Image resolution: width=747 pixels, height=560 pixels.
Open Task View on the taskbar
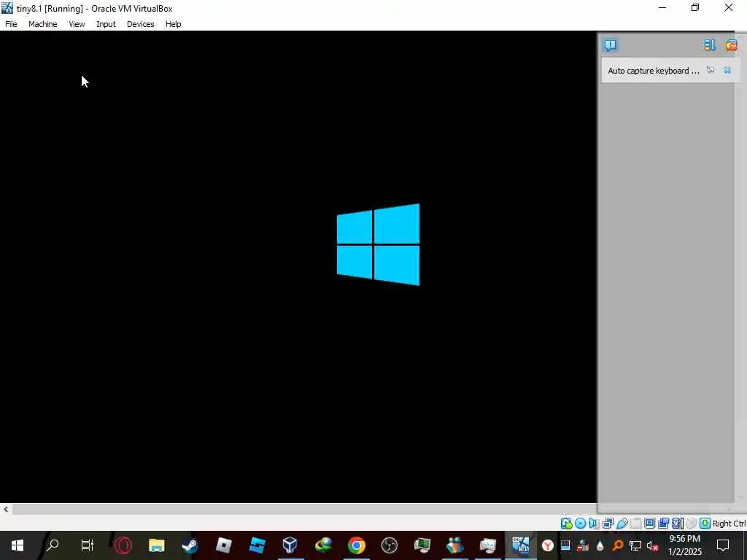(88, 545)
